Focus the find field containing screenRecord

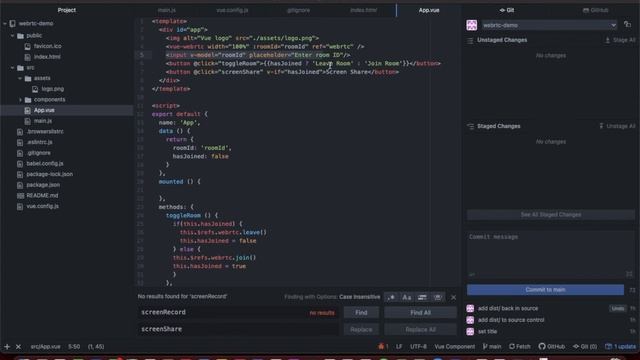click(x=238, y=313)
